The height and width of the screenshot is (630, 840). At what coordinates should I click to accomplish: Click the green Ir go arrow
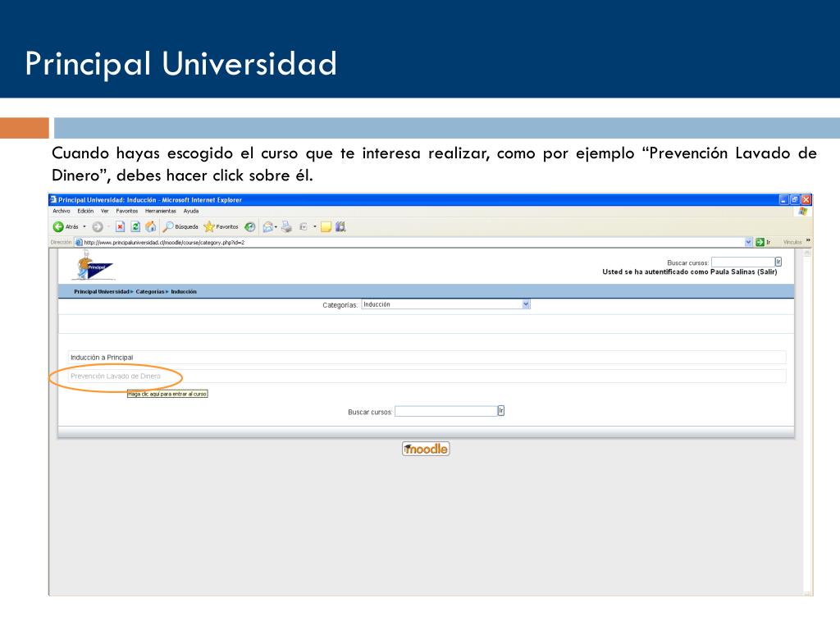(760, 242)
